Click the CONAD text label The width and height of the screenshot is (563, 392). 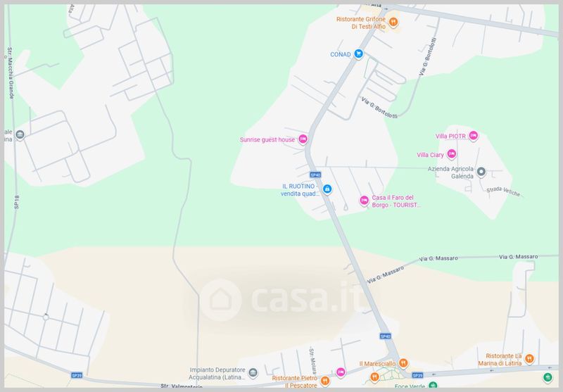[x=341, y=54]
